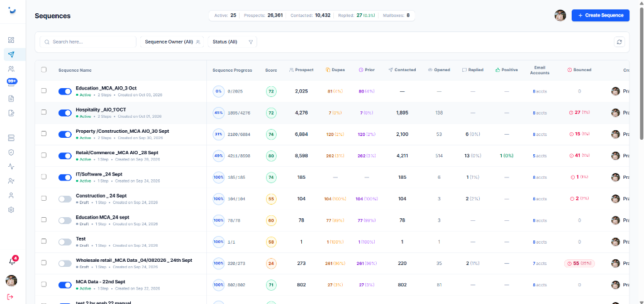Open the shield check icon in sidebar

pyautogui.click(x=11, y=152)
